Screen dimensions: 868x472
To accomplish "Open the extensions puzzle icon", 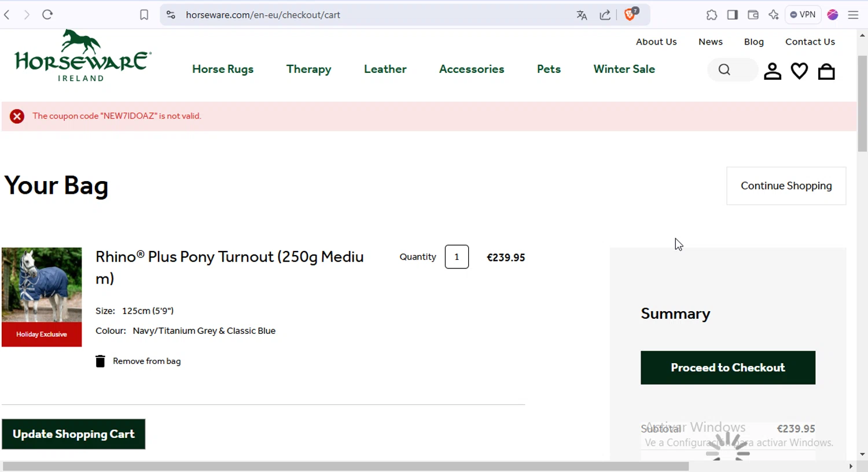I will coord(712,15).
